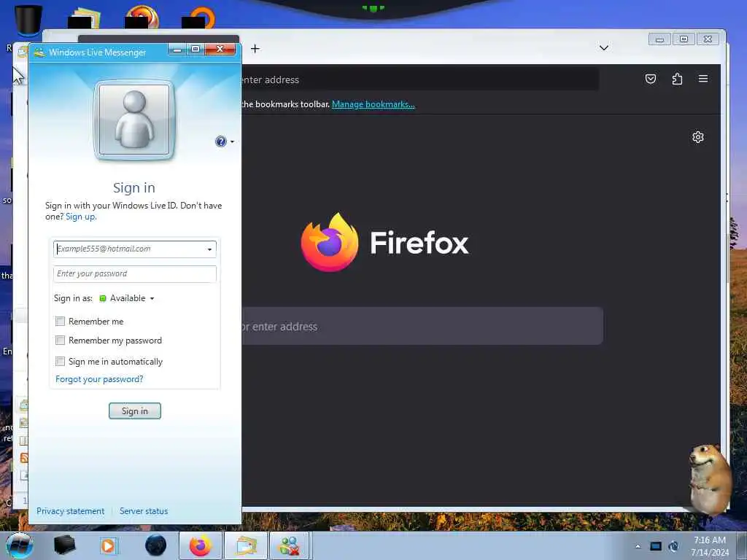Enable Remember my password checkbox
The height and width of the screenshot is (560, 747).
(60, 340)
